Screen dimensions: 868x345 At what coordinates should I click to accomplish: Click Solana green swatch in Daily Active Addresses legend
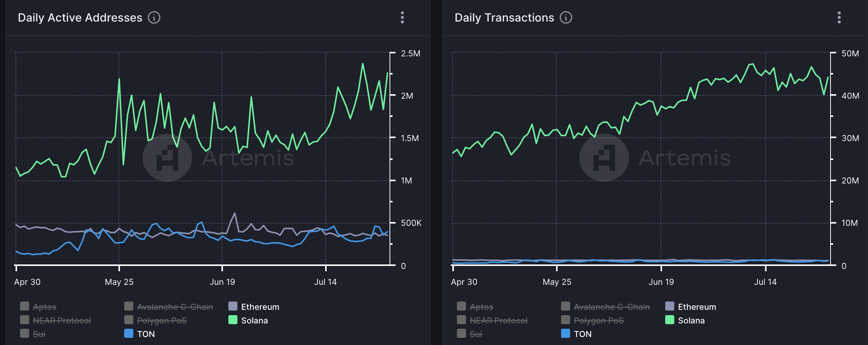pos(233,320)
